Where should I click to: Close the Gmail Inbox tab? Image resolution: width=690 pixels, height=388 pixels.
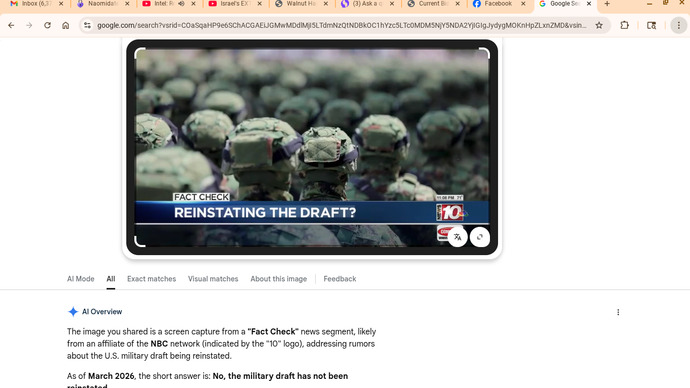(x=61, y=4)
